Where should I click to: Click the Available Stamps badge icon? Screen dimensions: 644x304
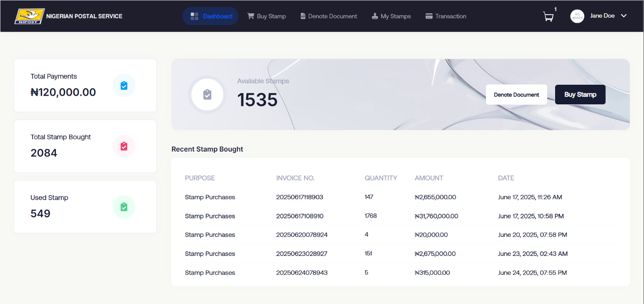click(x=207, y=94)
